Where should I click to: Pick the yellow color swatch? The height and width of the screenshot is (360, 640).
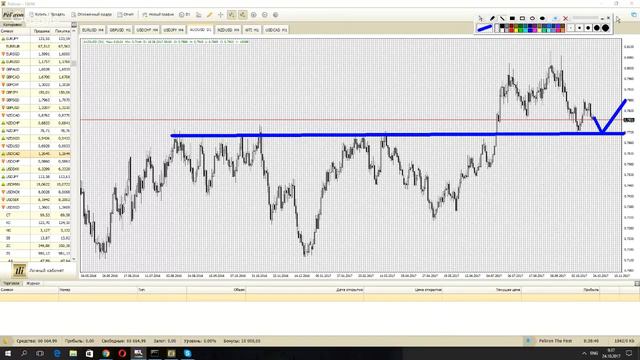click(x=516, y=30)
